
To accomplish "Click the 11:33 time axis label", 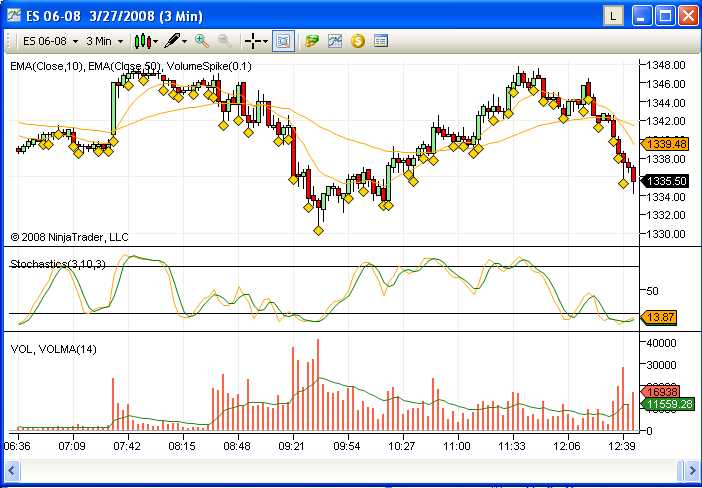I will click(512, 446).
